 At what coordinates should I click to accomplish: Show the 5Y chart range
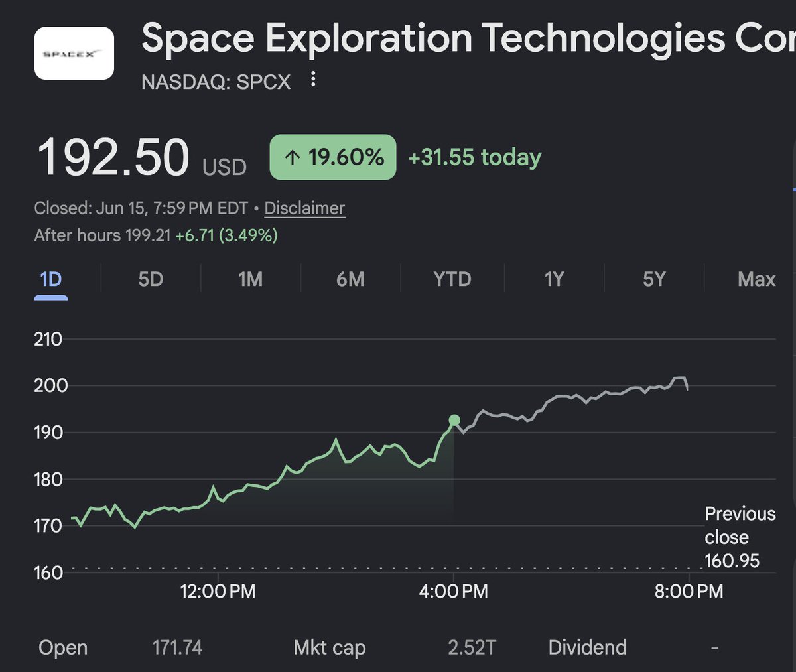point(654,279)
